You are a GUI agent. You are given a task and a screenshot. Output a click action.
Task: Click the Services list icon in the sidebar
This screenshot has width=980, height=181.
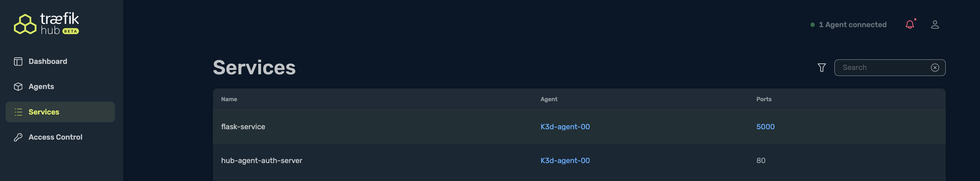tap(18, 112)
